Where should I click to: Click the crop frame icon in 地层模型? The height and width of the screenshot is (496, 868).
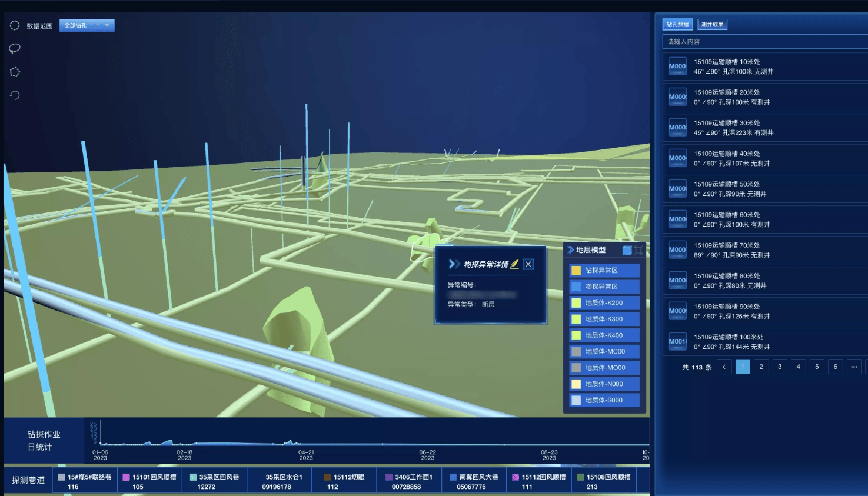pyautogui.click(x=638, y=250)
